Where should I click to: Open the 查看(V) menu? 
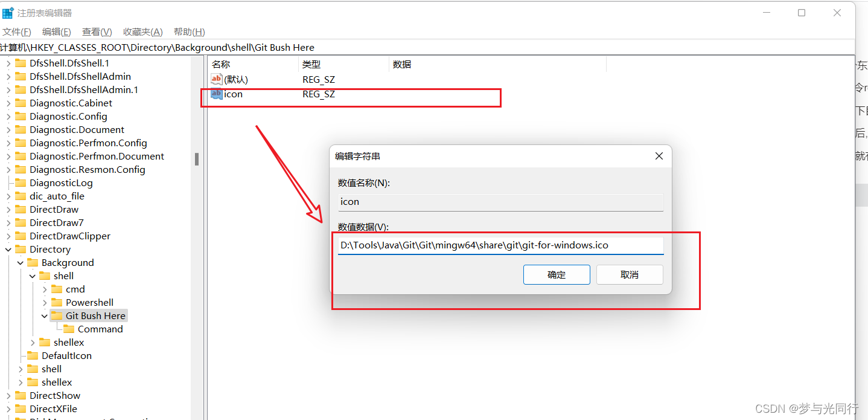[97, 32]
